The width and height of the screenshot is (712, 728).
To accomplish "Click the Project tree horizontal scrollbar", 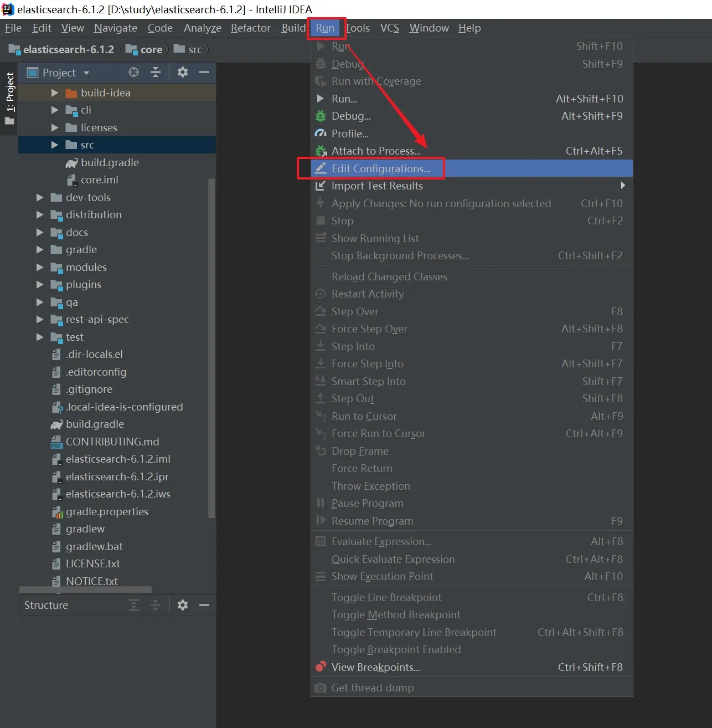I will [85, 589].
